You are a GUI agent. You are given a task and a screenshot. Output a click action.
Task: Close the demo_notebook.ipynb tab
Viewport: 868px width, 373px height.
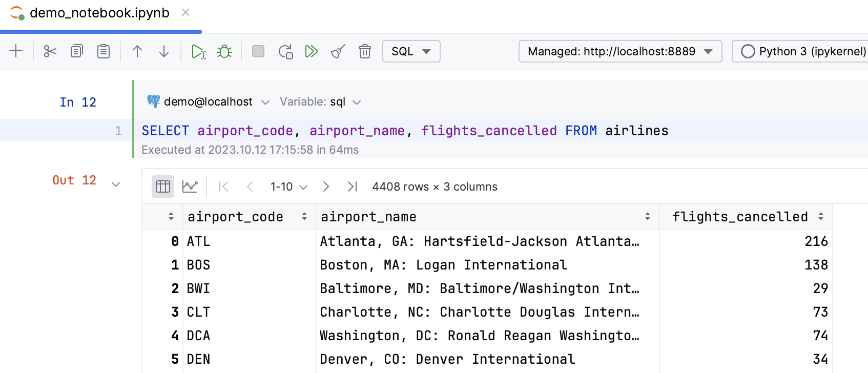click(185, 12)
